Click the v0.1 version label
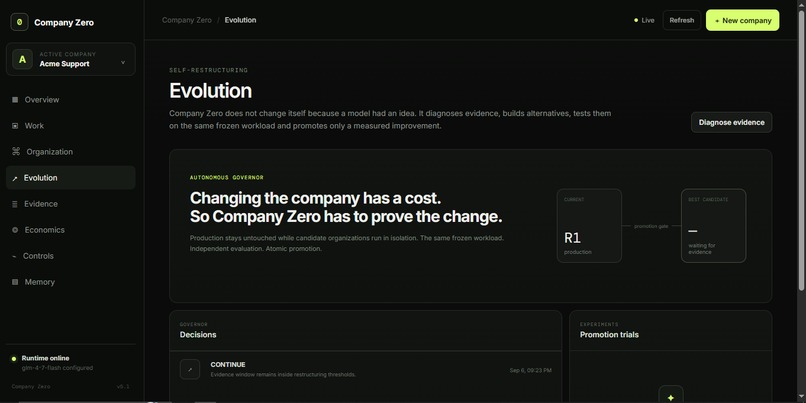The width and height of the screenshot is (806, 403). coord(123,387)
